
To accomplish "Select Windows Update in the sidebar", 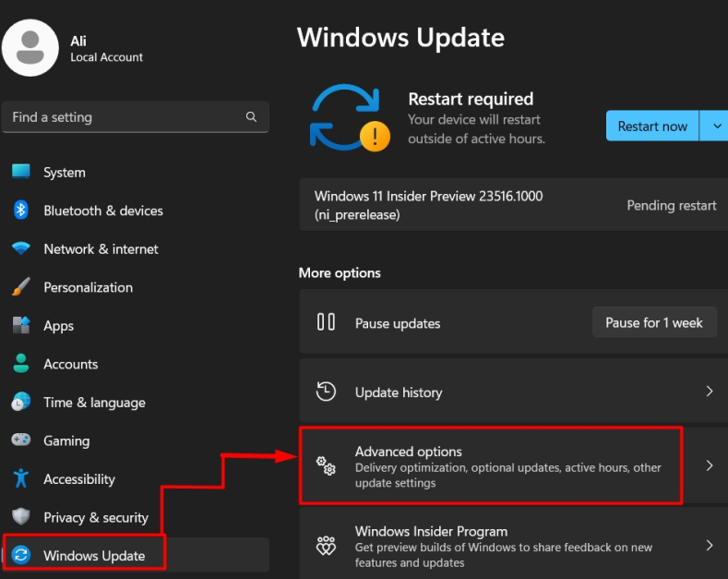I will click(136, 555).
